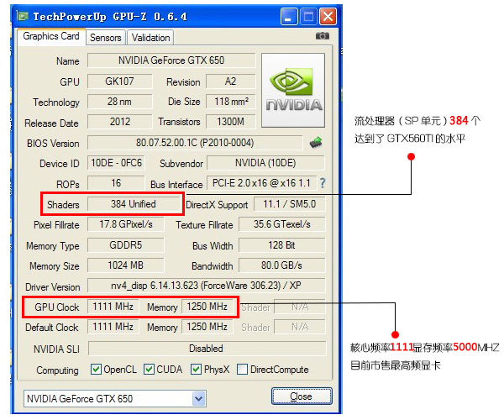Click the Bandwidth value 80.0 GB/s

click(282, 265)
